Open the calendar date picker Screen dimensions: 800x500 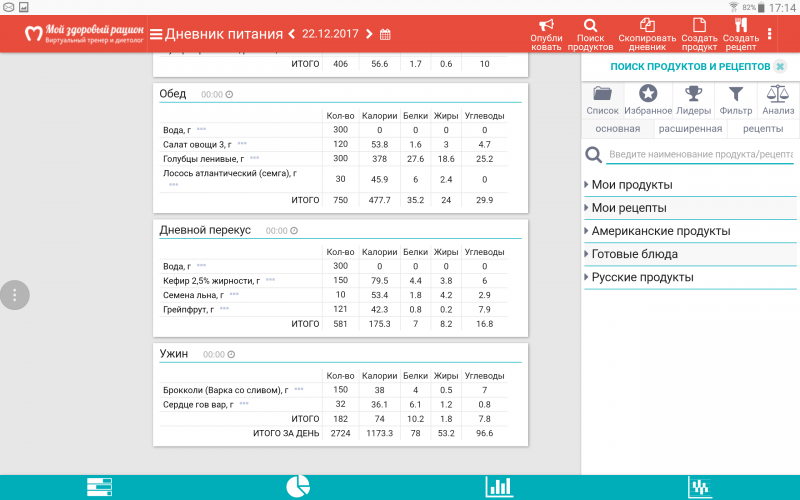click(385, 34)
